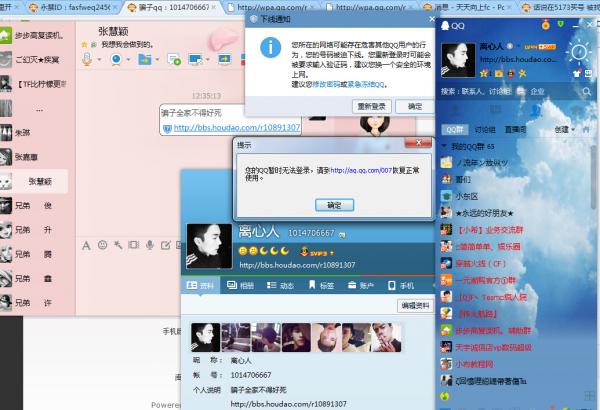Switch to browser tab 骗子qq：1014706667

coord(171,7)
